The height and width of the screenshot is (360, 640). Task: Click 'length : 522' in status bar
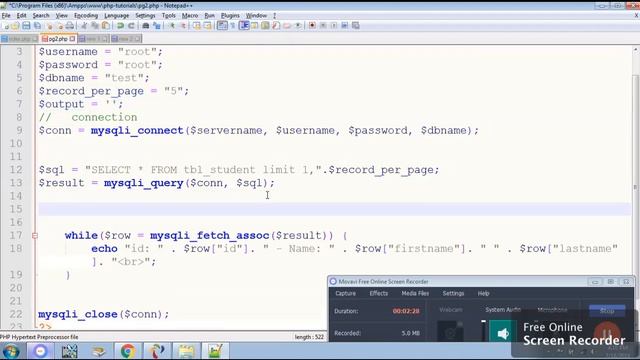click(309, 337)
